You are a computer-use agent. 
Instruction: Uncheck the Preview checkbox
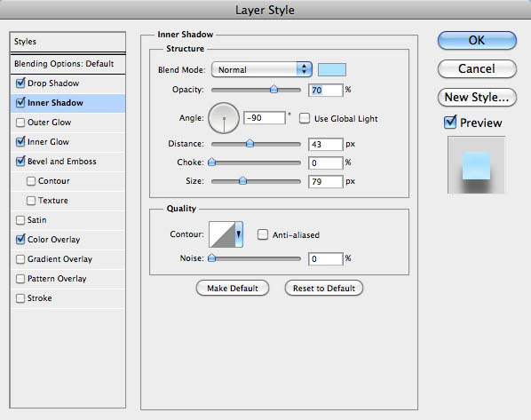[450, 122]
